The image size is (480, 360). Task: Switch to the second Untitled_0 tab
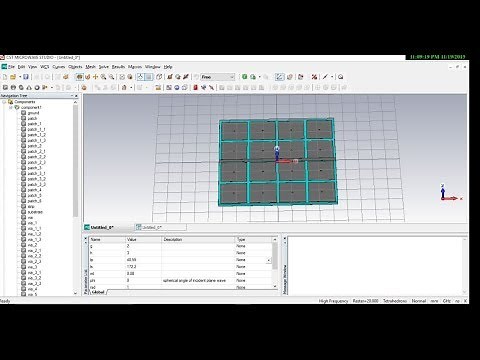coord(161,227)
